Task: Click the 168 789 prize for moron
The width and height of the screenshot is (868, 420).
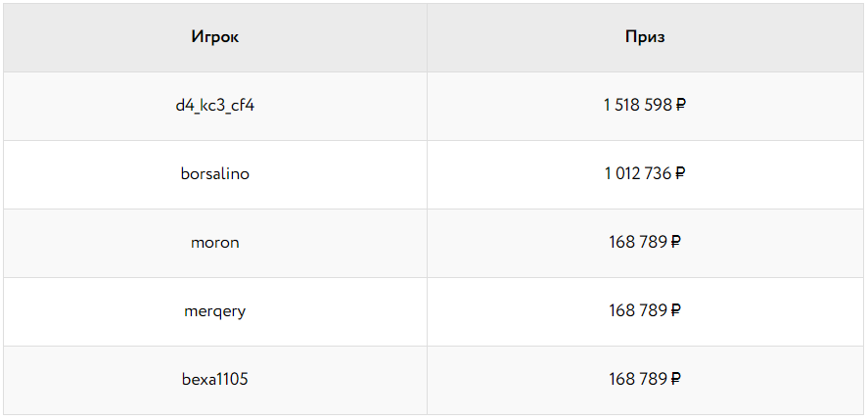Action: pyautogui.click(x=638, y=243)
